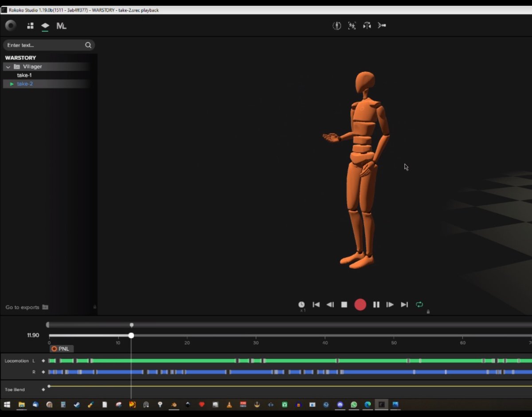Click the blue Locomotion R track bar

pyautogui.click(x=290, y=372)
